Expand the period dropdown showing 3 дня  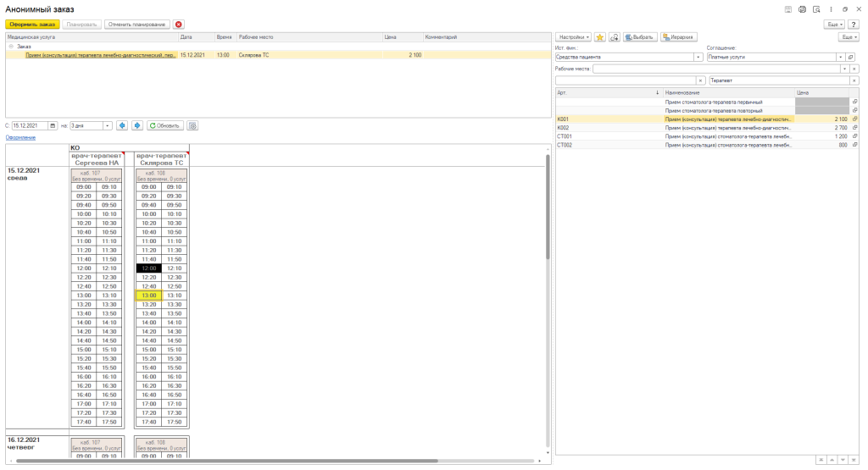(108, 125)
